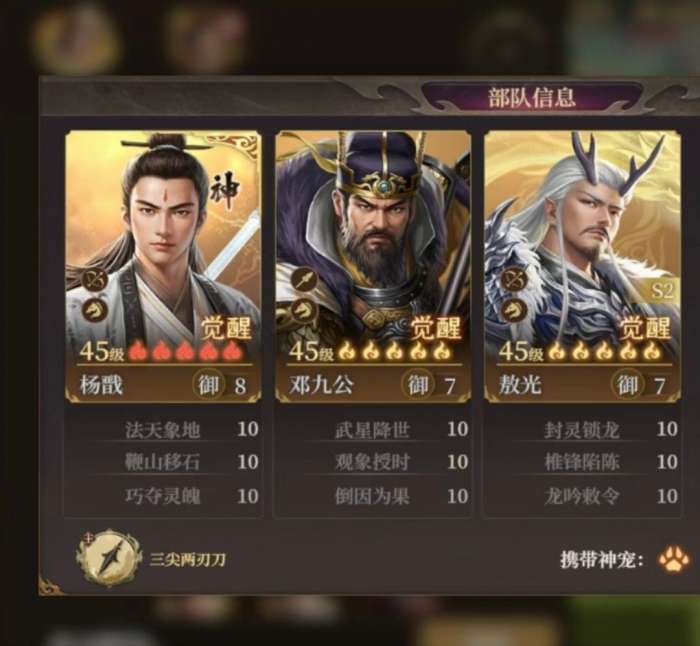Tap the 御 badge on 敖光's card
700x646 pixels.
tap(627, 384)
